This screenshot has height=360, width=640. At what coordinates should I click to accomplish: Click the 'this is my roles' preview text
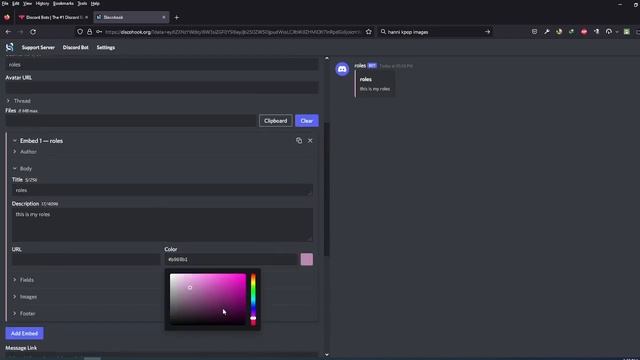[x=375, y=89]
